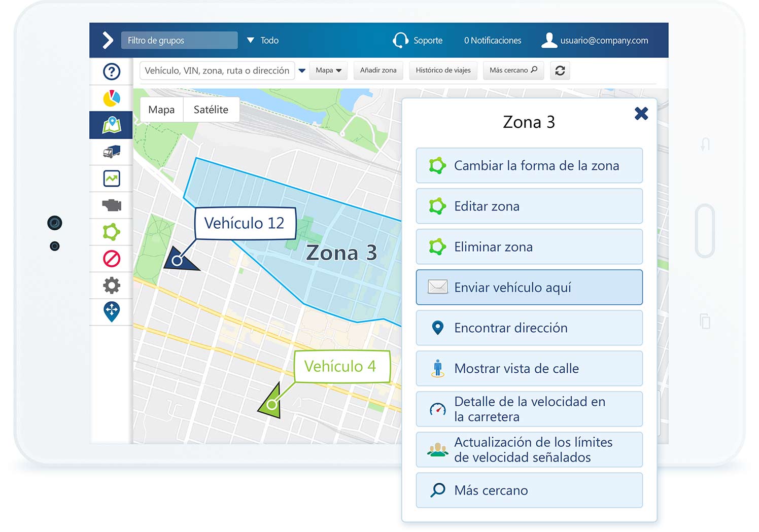
Task: Choose Enviar vehículo aquí
Action: (x=529, y=287)
